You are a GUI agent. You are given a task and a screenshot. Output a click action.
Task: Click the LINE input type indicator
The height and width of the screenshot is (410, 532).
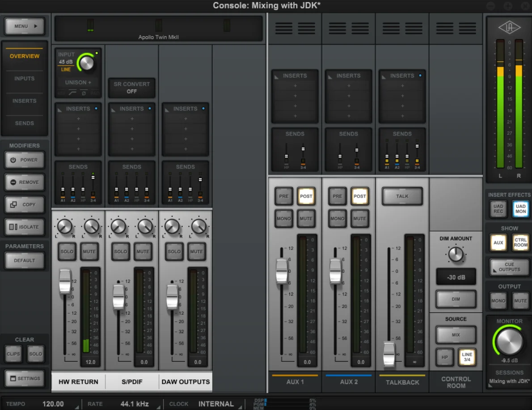tap(66, 70)
